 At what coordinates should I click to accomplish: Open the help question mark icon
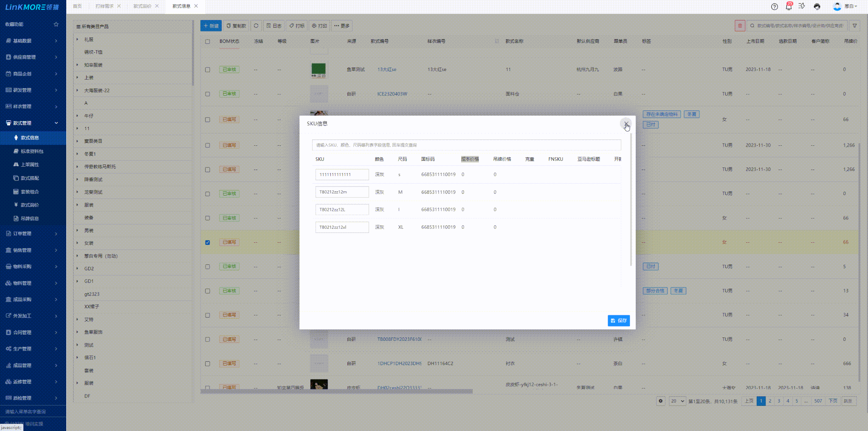pyautogui.click(x=775, y=6)
